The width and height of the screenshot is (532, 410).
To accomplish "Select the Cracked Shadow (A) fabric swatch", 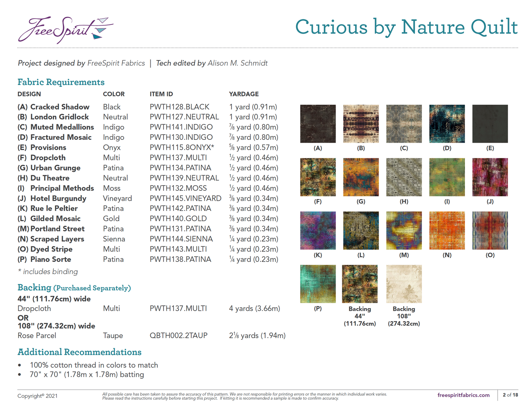I will [318, 124].
